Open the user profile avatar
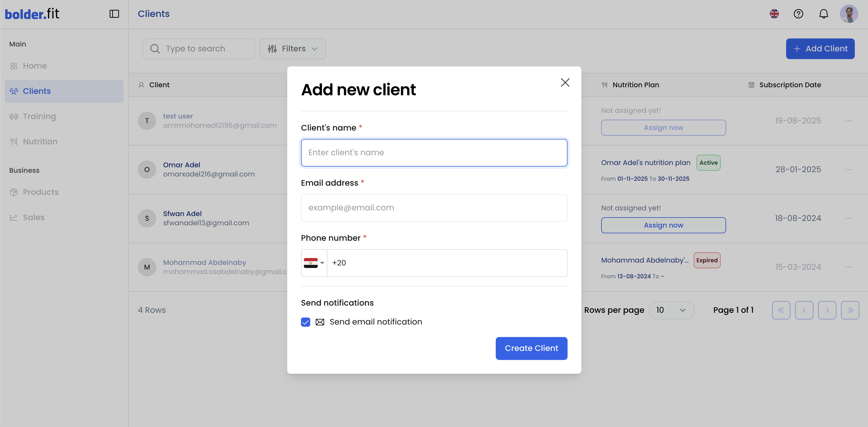The image size is (868, 427). 848,14
